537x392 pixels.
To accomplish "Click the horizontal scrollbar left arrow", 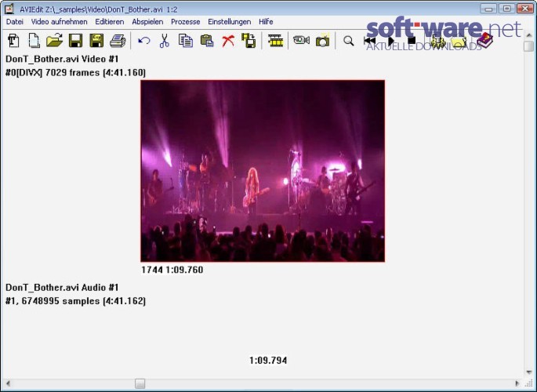I will (x=8, y=383).
